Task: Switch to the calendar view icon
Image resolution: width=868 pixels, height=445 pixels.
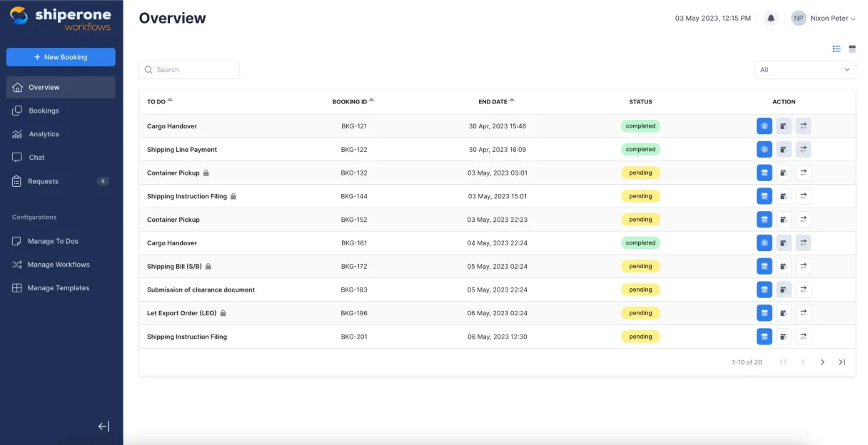Action: click(852, 48)
